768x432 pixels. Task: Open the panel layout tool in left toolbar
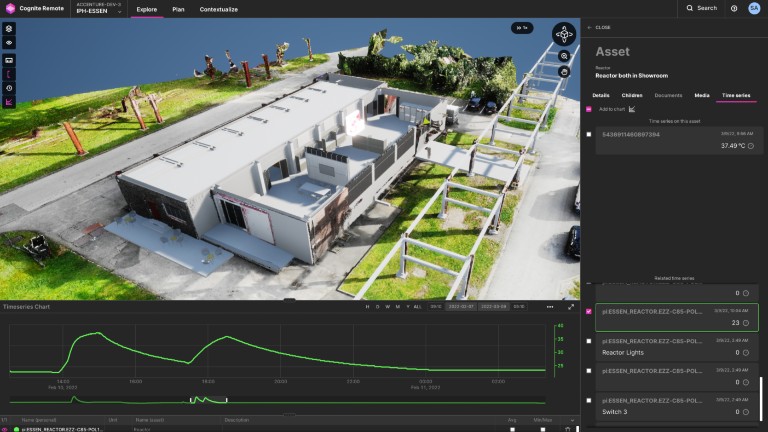coord(9,60)
